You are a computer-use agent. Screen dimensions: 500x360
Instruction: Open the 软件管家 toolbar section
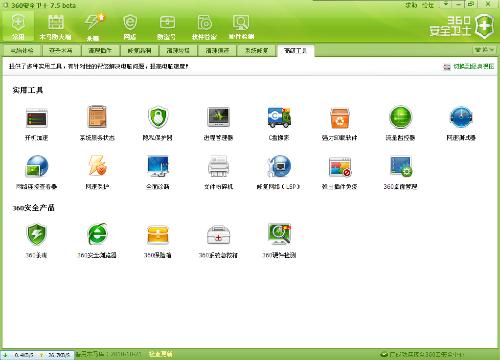tap(204, 27)
